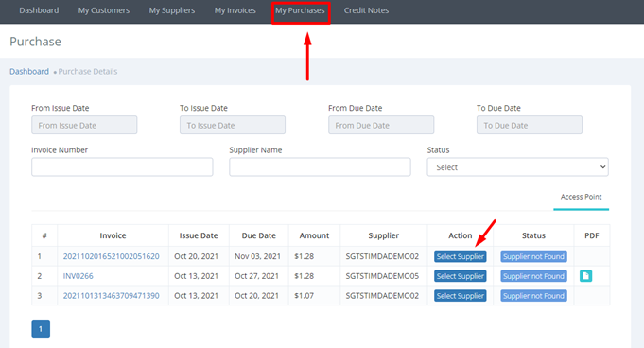Open My Customers in the nav bar
This screenshot has width=644, height=348.
[103, 10]
